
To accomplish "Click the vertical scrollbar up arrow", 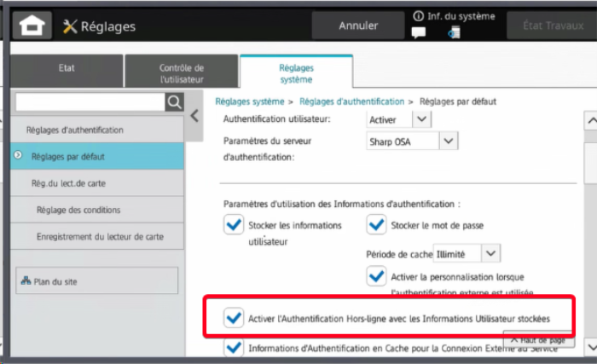I will pos(590,121).
